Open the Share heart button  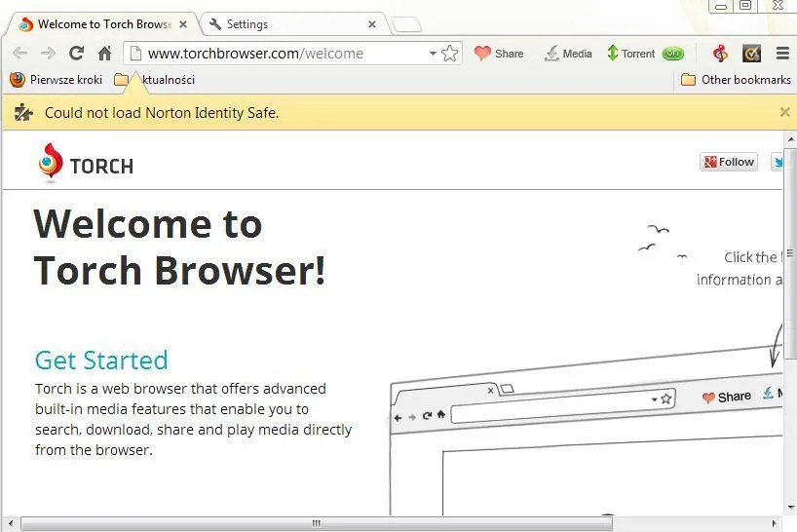[499, 54]
